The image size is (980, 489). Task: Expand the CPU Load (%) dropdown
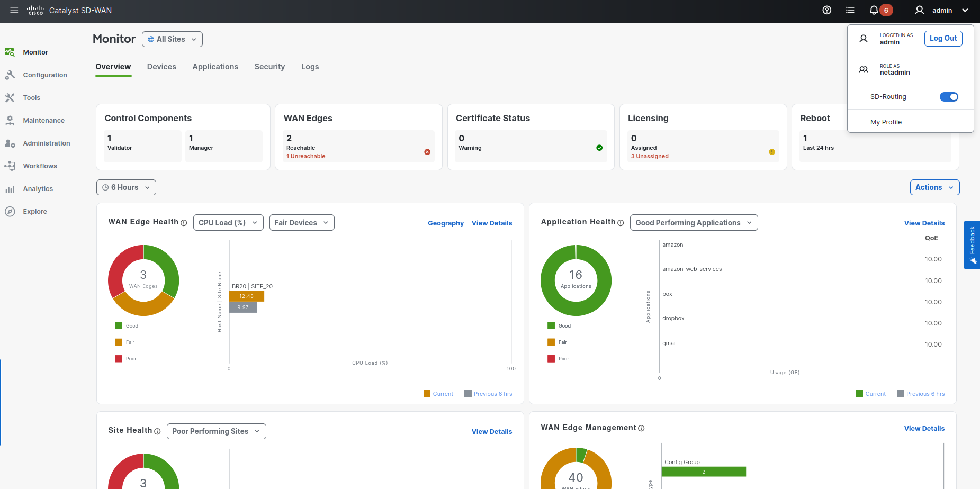pos(228,223)
